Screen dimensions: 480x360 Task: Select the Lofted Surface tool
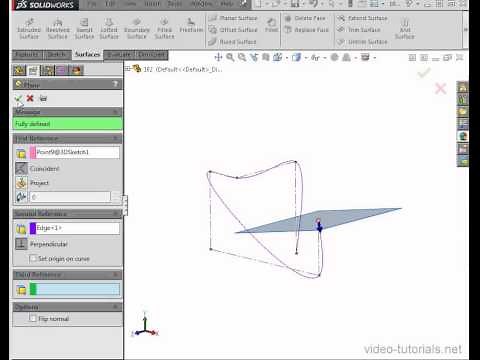tap(109, 29)
